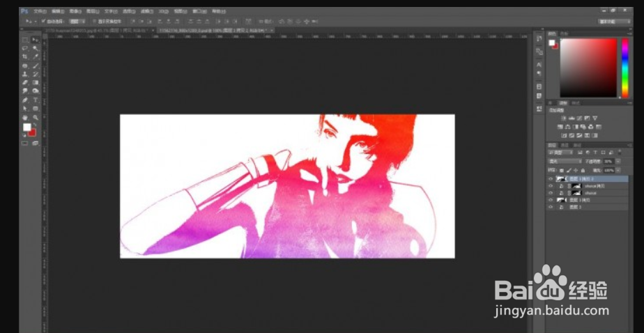Hide the top layer 图层 1 拷贝 2
Viewport: 644px width, 333px height.
tap(551, 179)
